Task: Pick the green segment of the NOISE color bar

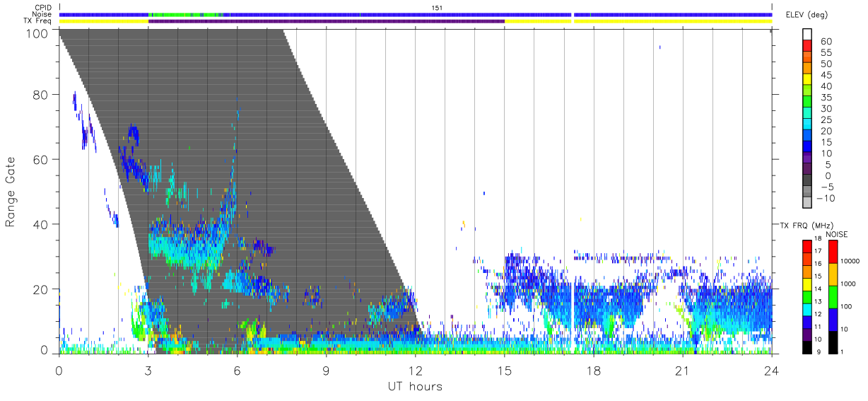Action: coord(833,297)
